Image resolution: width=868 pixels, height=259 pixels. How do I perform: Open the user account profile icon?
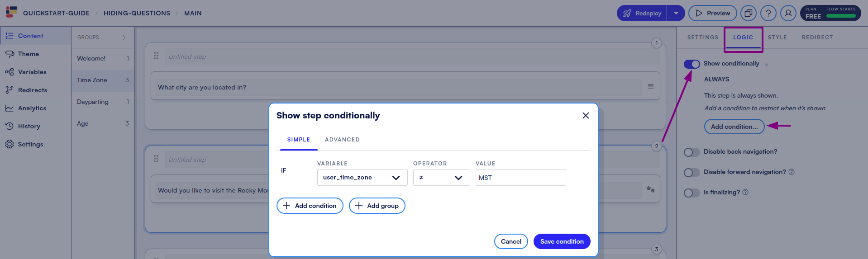click(x=788, y=13)
